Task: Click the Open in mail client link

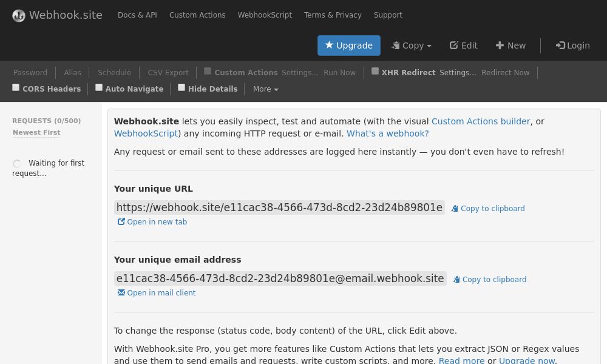Action: coord(161,293)
